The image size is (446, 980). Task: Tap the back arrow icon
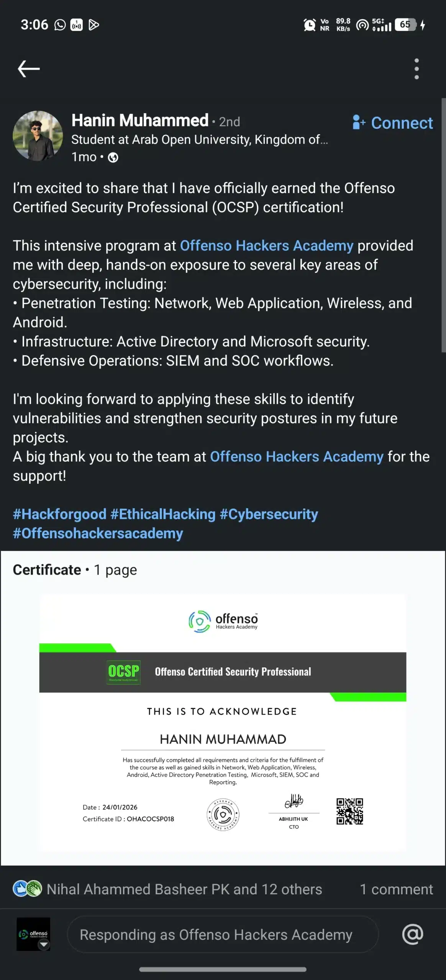pos(29,69)
